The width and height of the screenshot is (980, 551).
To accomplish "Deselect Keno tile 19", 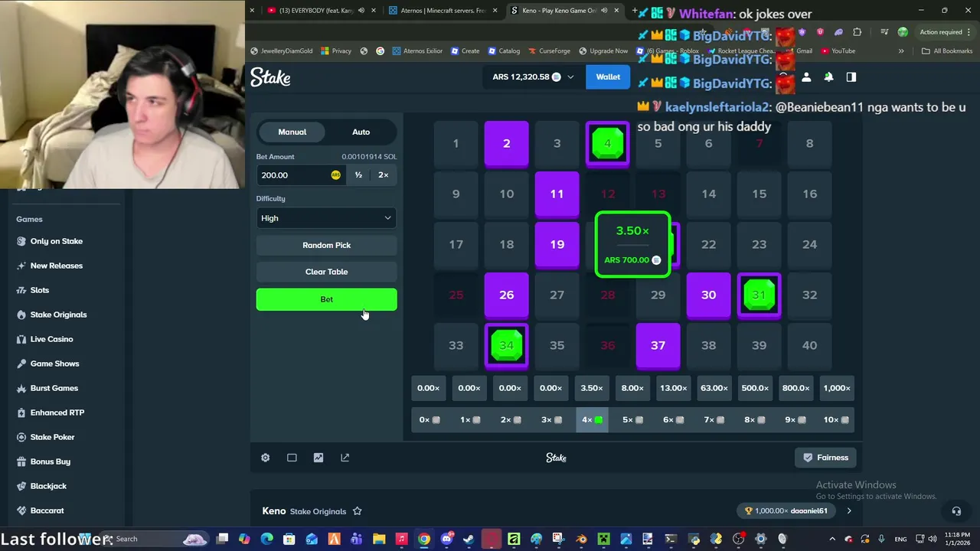I will (x=557, y=244).
